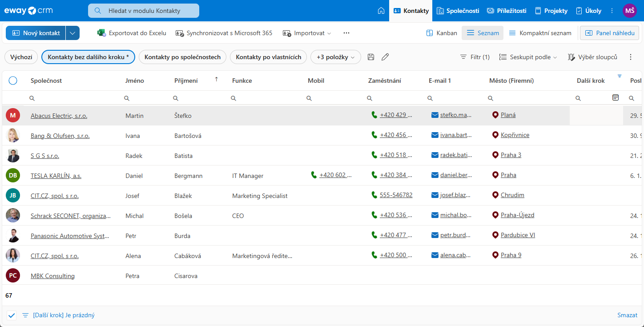Click Ivana Bartošová's avatar photo
644x327 pixels.
[13, 135]
